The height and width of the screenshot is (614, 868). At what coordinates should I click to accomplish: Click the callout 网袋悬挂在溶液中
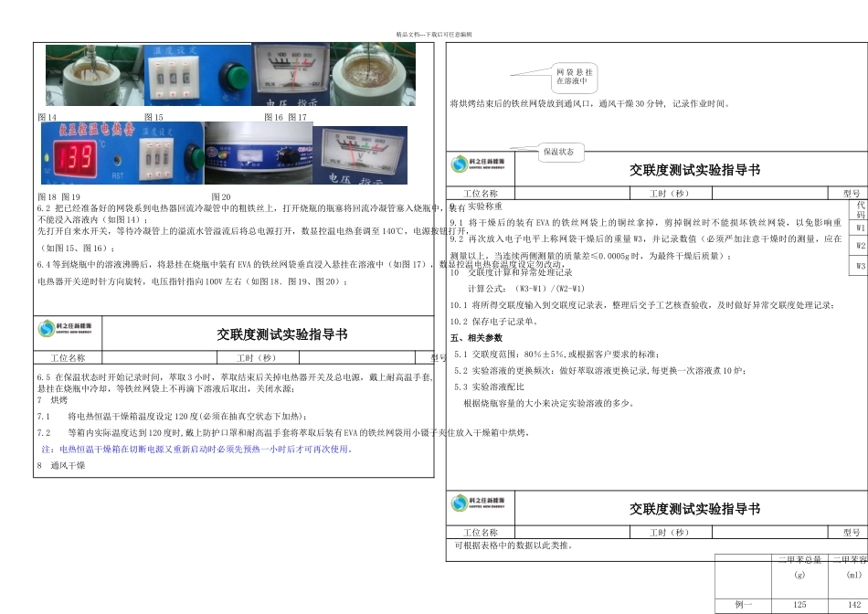click(x=575, y=77)
